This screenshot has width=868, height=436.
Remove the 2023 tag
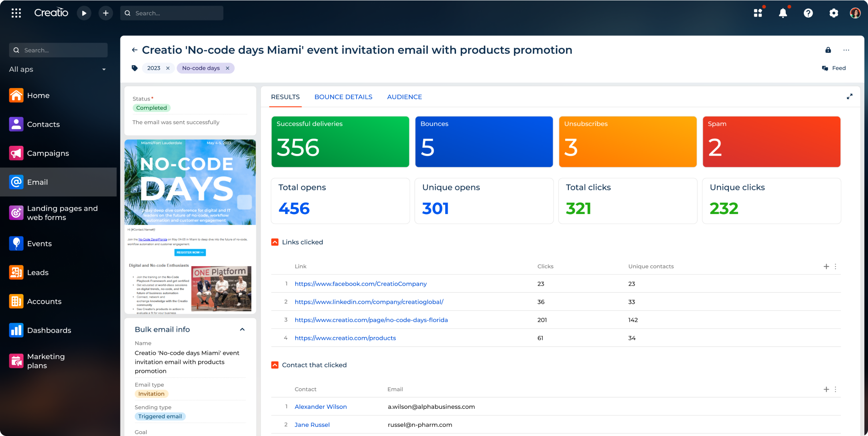point(168,68)
